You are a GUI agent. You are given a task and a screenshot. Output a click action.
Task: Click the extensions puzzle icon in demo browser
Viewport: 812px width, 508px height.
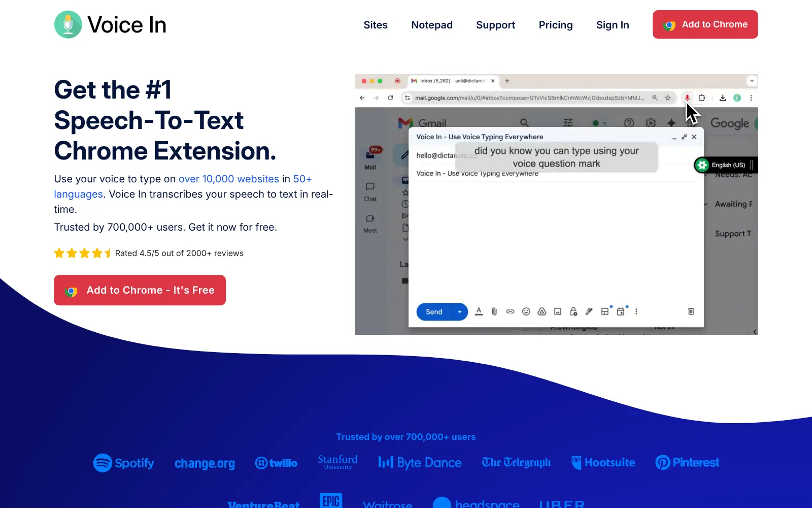point(702,98)
